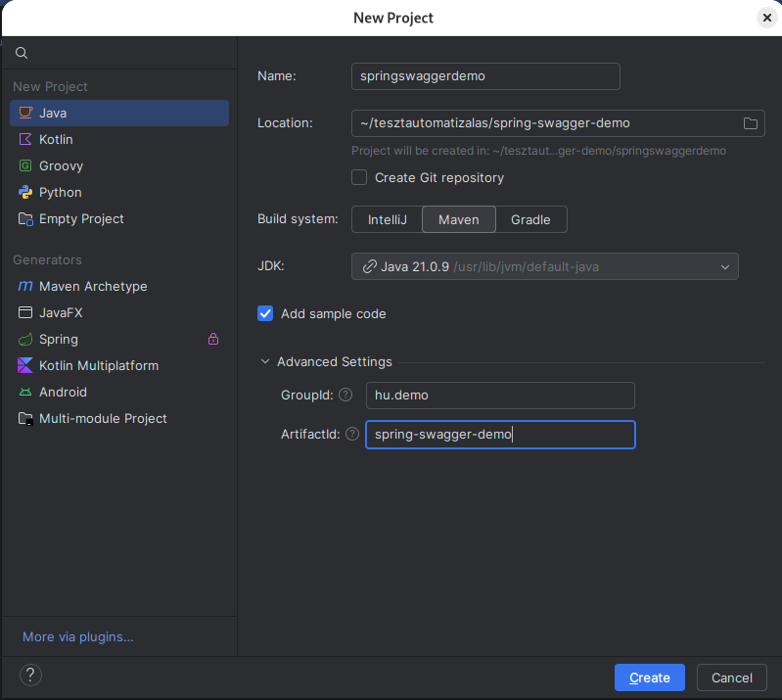782x700 pixels.
Task: Enable Create Git repository checkbox
Action: tap(359, 177)
